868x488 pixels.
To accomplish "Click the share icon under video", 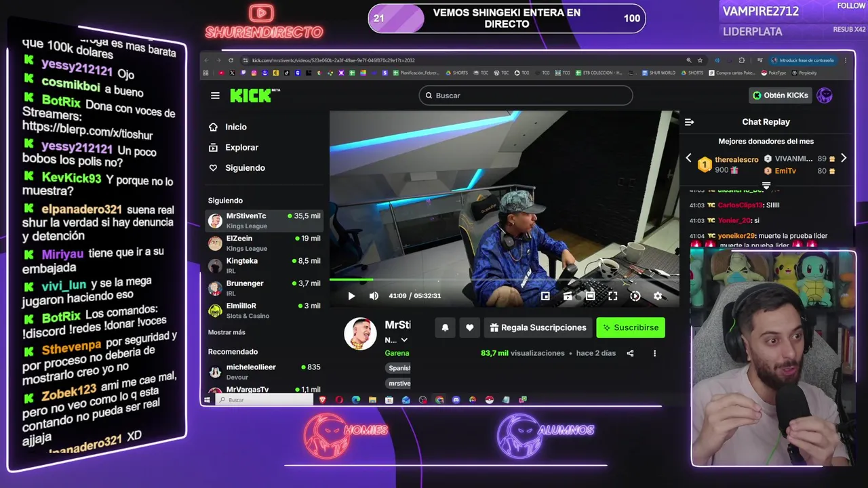I will pyautogui.click(x=630, y=353).
